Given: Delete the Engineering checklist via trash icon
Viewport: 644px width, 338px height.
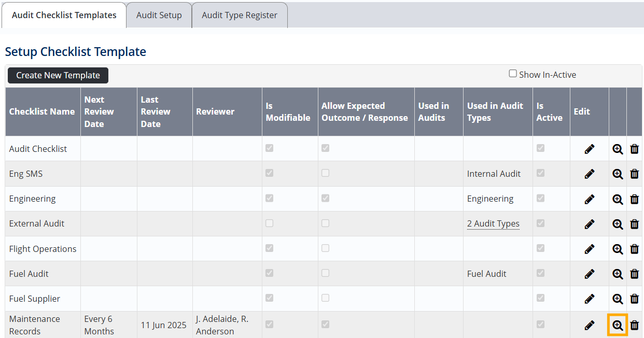Looking at the screenshot, I should (634, 199).
